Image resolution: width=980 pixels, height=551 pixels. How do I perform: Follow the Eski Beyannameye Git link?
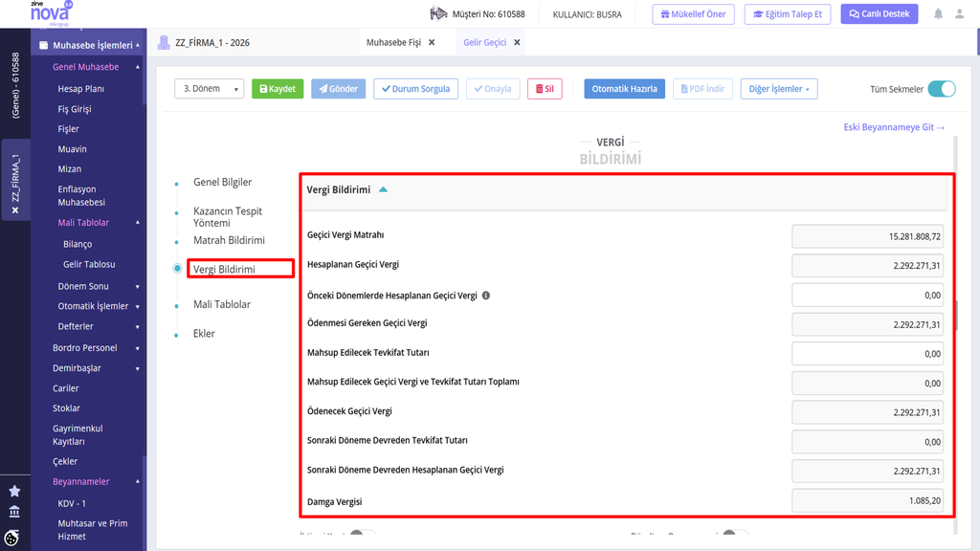(894, 127)
